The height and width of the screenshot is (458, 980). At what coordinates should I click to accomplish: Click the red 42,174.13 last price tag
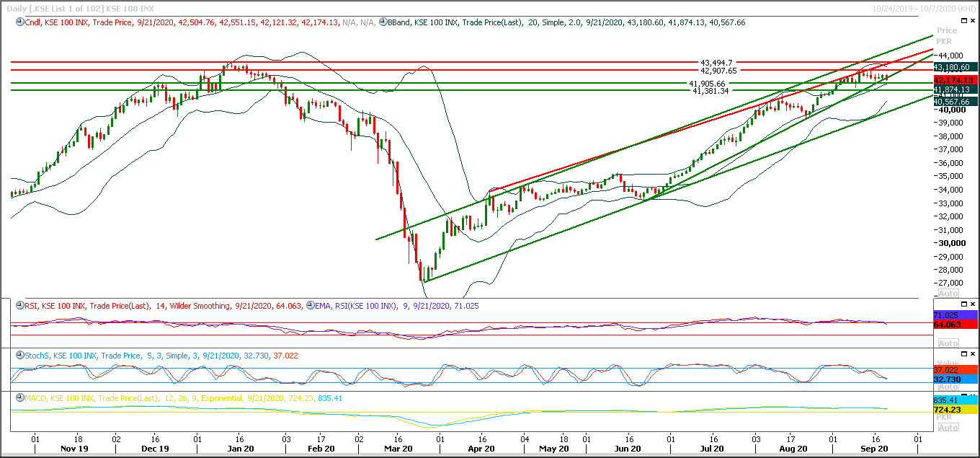(954, 79)
